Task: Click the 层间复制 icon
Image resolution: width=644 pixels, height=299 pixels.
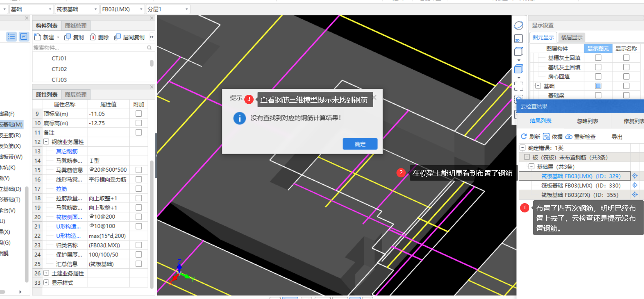Action: (118, 37)
